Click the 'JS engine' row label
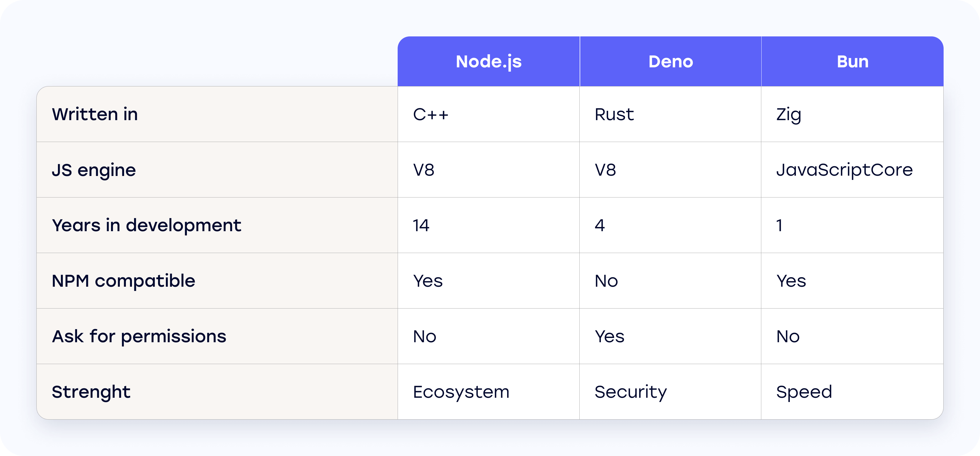 pyautogui.click(x=94, y=169)
